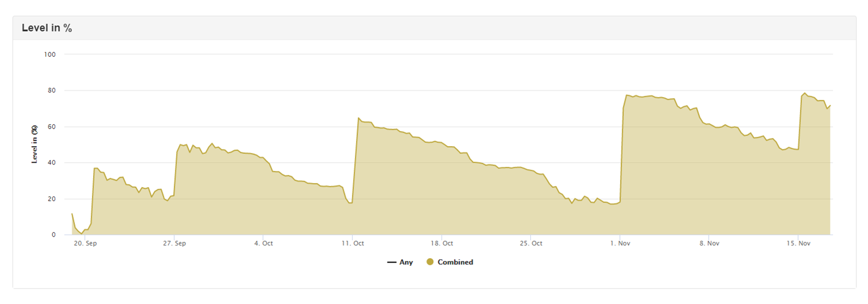Click the '15. Nov' x-axis label
The height and width of the screenshot is (304, 868).
coord(799,243)
